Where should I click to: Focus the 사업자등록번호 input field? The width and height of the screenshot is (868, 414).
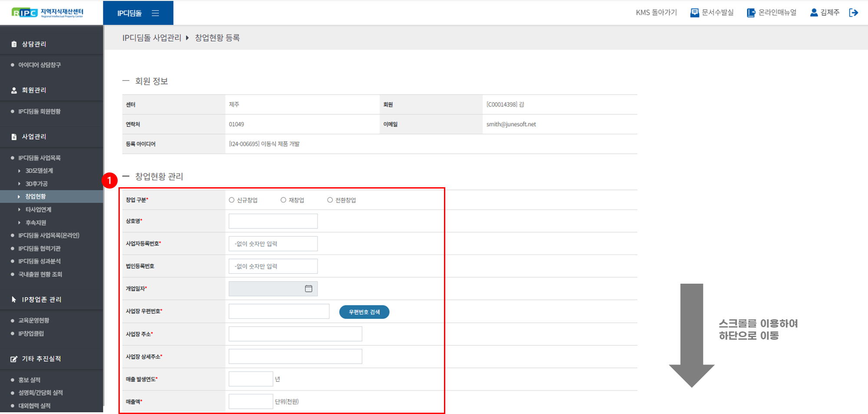coord(273,244)
